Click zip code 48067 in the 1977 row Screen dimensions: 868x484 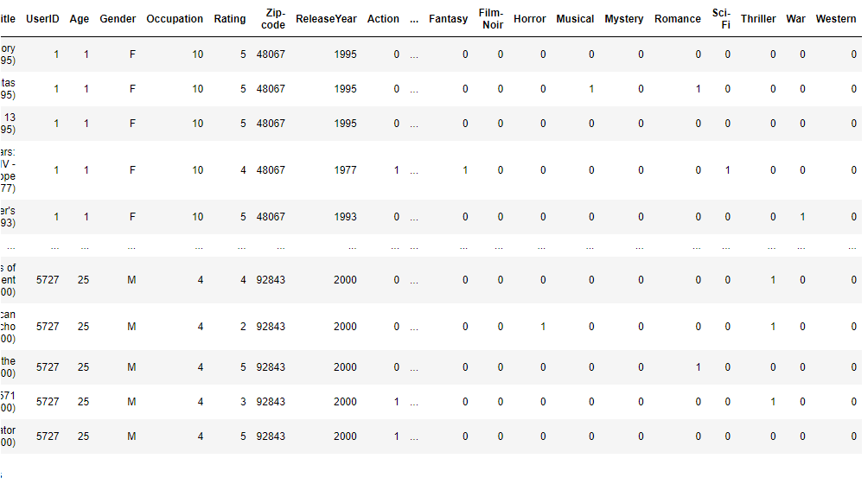[x=271, y=170]
